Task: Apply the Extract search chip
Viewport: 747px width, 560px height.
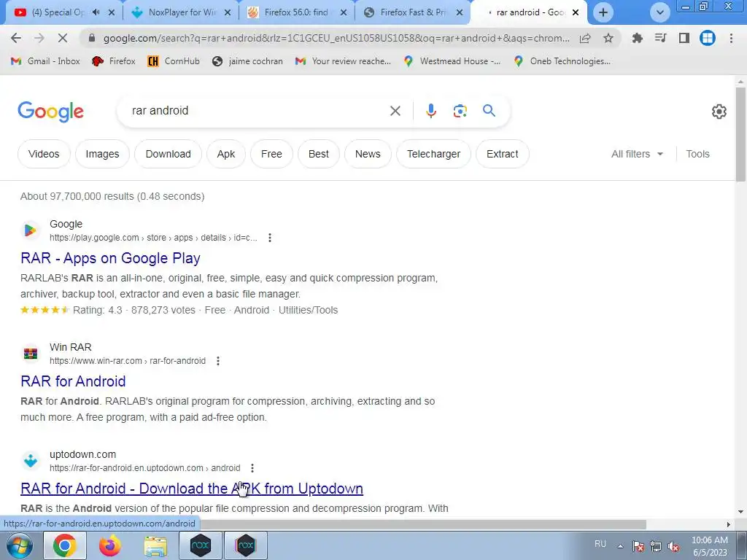Action: 502,154
